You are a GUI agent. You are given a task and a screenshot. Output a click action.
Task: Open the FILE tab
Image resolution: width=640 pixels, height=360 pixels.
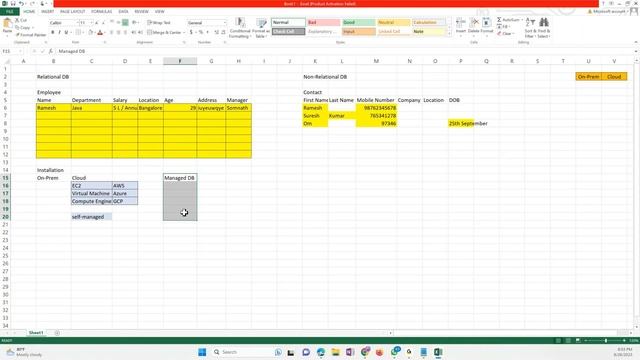point(9,11)
